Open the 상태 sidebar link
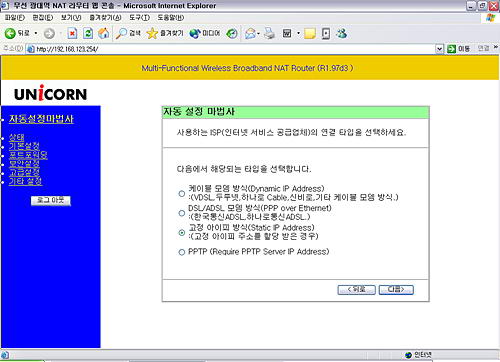This screenshot has width=500, height=362. coord(17,137)
